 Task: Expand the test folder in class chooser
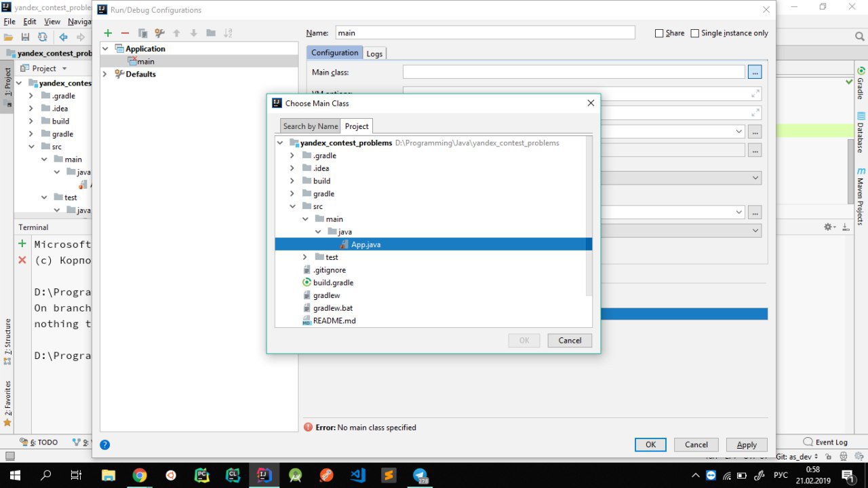point(305,257)
